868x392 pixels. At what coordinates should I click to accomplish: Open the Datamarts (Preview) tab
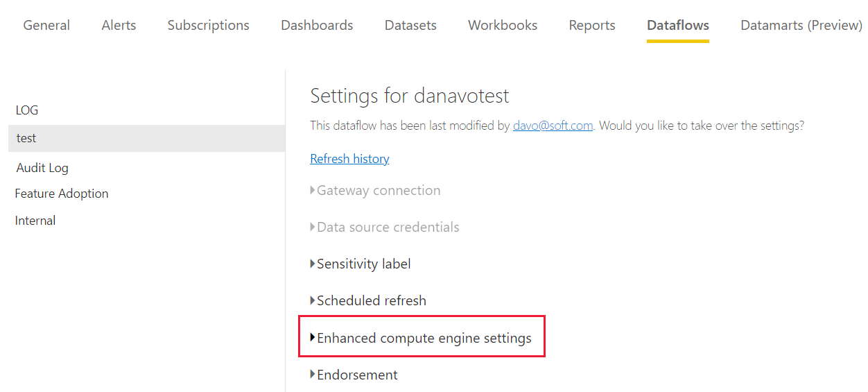point(801,26)
